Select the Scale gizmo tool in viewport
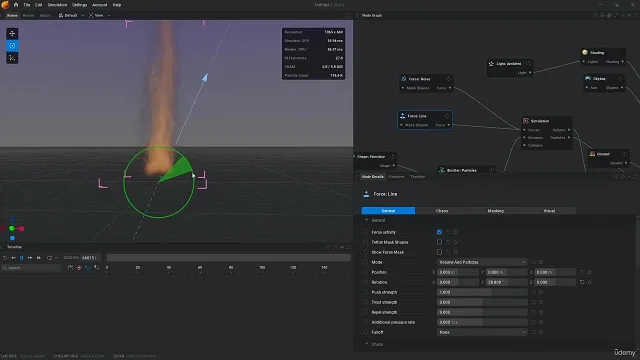Screen dimensions: 640x360 click(12, 58)
